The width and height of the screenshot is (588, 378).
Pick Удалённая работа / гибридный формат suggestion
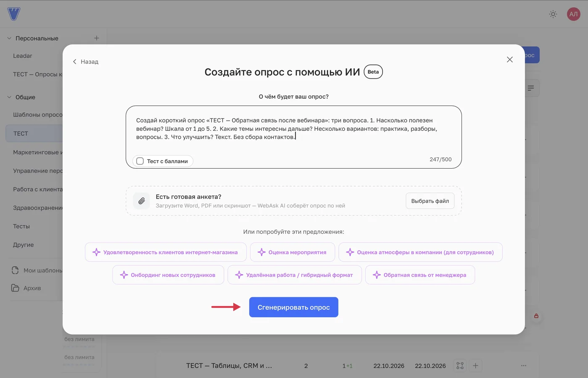point(295,275)
